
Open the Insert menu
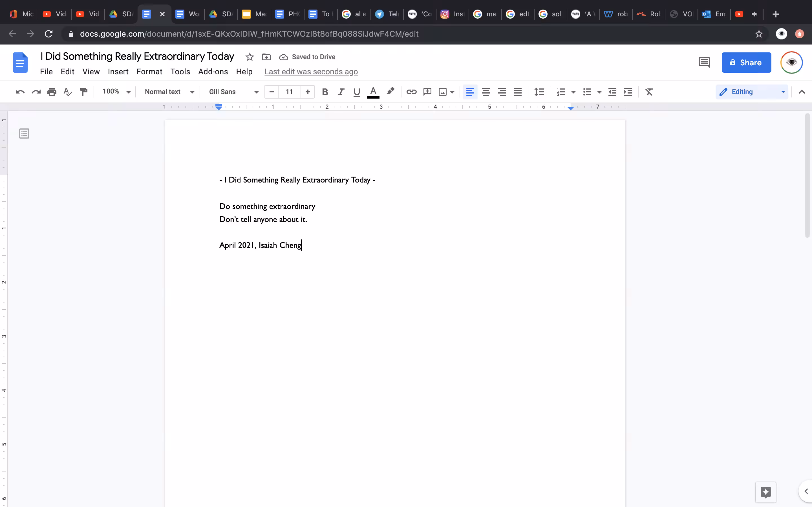pyautogui.click(x=118, y=72)
